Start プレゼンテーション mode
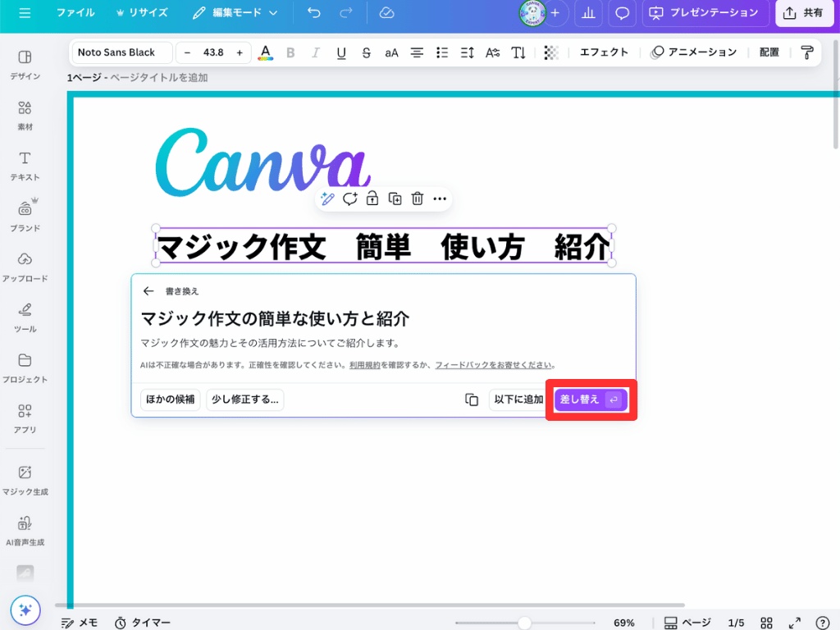This screenshot has width=840, height=630. (705, 13)
